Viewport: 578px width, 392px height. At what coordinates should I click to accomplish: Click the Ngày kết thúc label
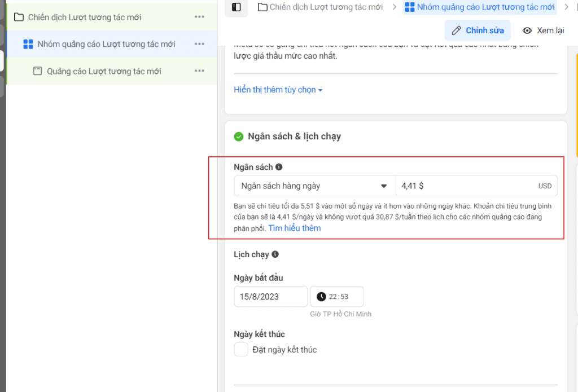(x=259, y=334)
